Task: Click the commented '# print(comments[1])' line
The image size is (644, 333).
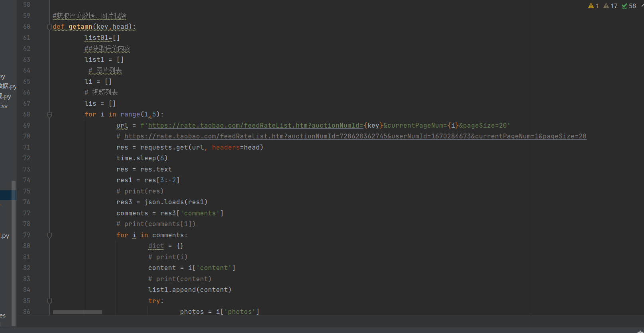Action: [156, 224]
